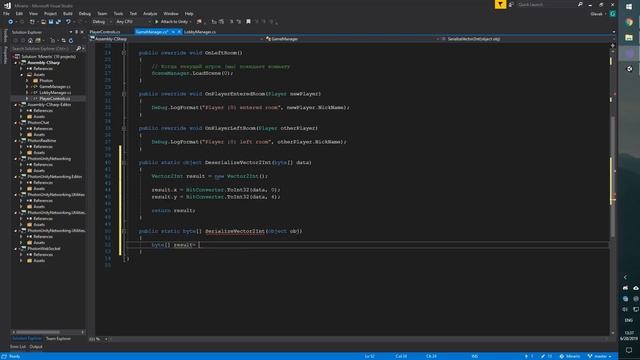
Task: Click the Navigate Backward toolbar icon
Action: 11,22
